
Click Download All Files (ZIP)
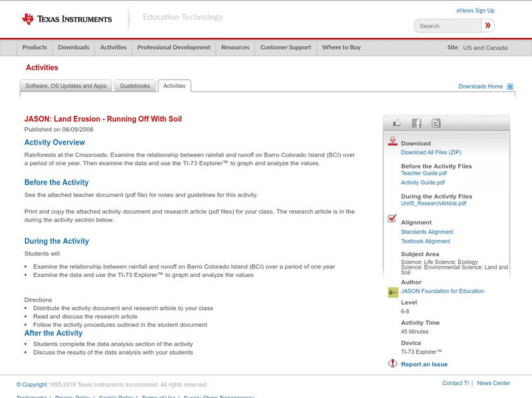point(431,152)
